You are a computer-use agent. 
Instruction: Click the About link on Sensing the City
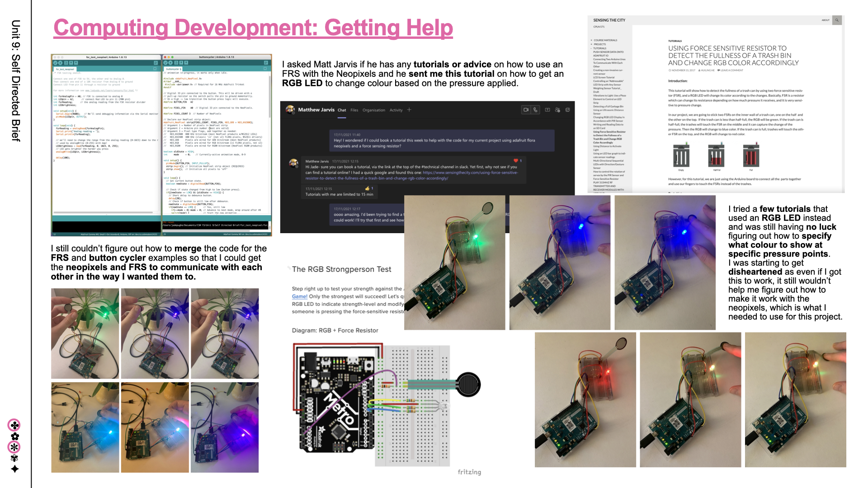[x=826, y=20]
